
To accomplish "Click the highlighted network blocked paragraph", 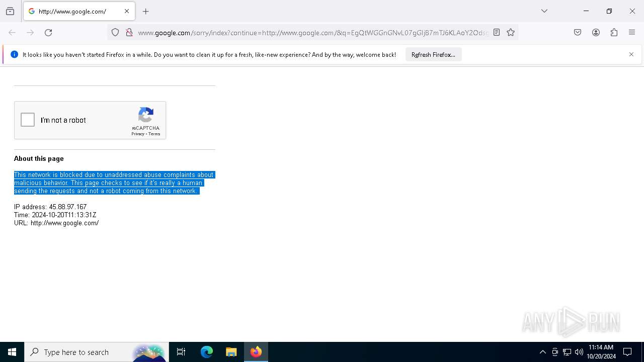I will pyautogui.click(x=114, y=183).
